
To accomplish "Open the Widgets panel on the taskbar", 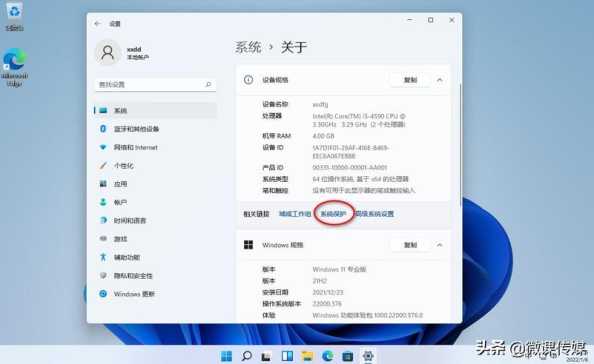I will pos(287,356).
